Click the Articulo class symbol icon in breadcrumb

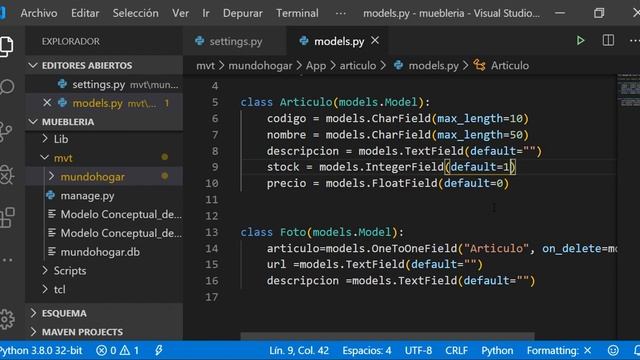tap(480, 65)
